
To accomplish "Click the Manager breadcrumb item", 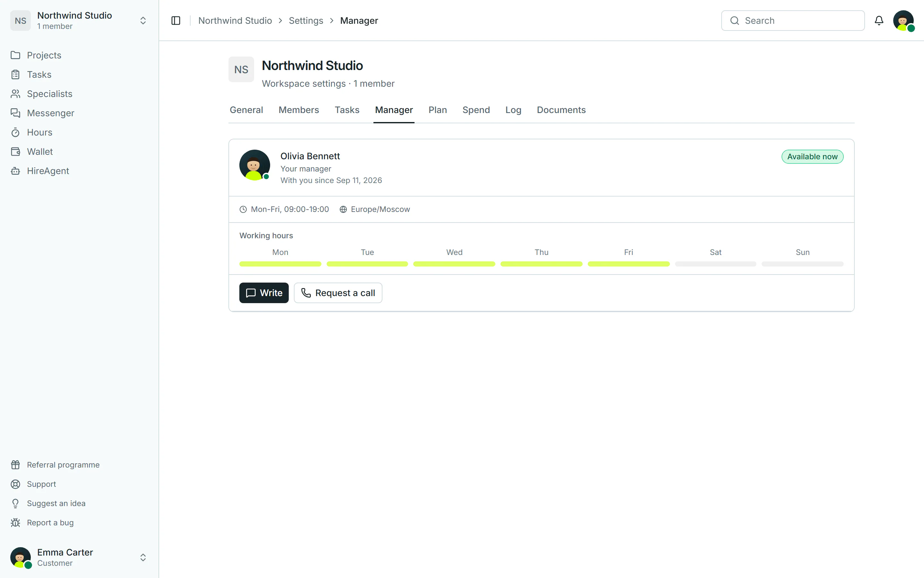I will pyautogui.click(x=359, y=21).
